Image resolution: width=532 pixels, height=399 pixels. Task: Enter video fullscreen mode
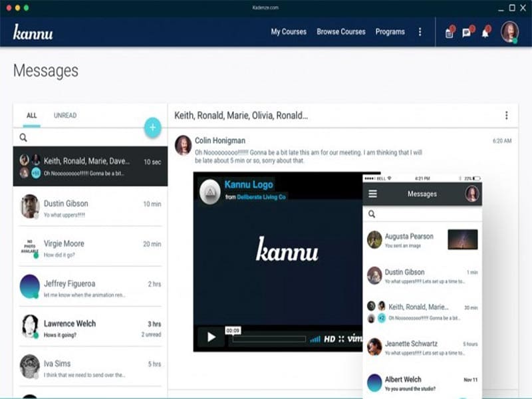point(341,339)
